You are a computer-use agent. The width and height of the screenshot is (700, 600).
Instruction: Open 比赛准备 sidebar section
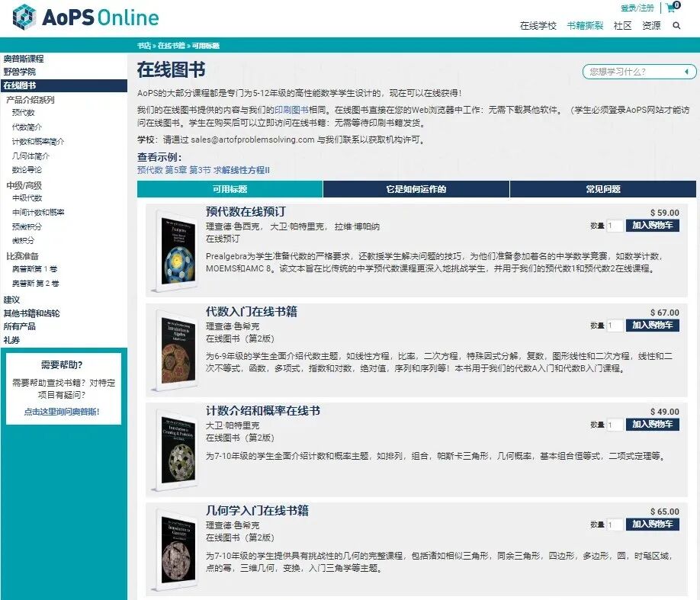click(x=22, y=256)
